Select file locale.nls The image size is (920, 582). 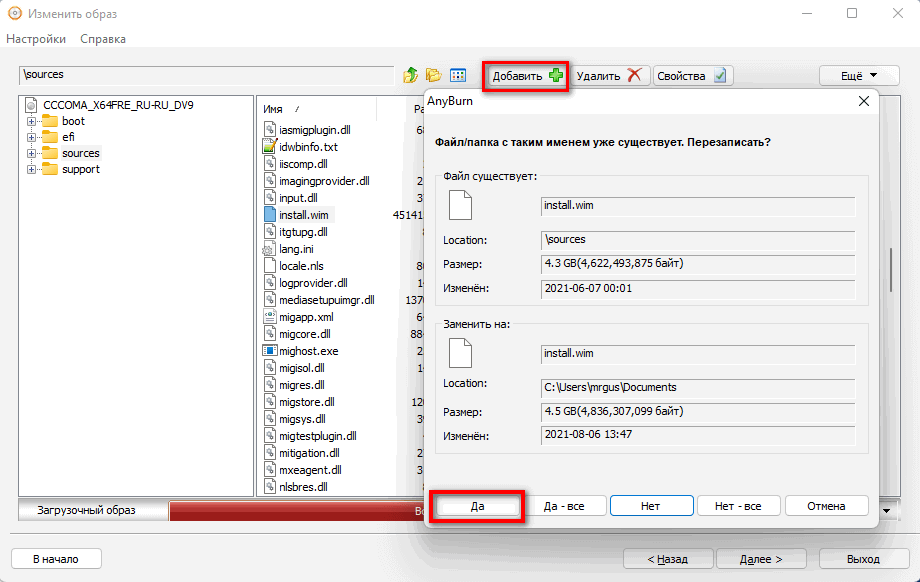[x=301, y=266]
